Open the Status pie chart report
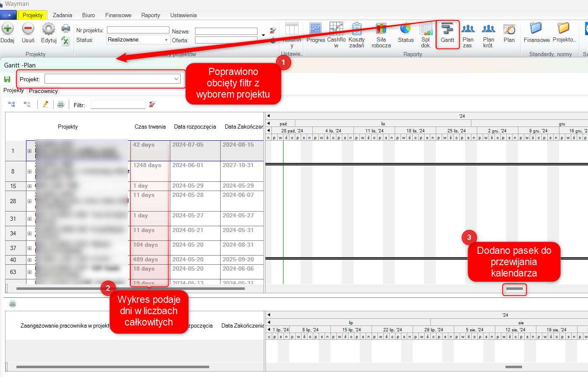The image size is (588, 377). [x=406, y=28]
